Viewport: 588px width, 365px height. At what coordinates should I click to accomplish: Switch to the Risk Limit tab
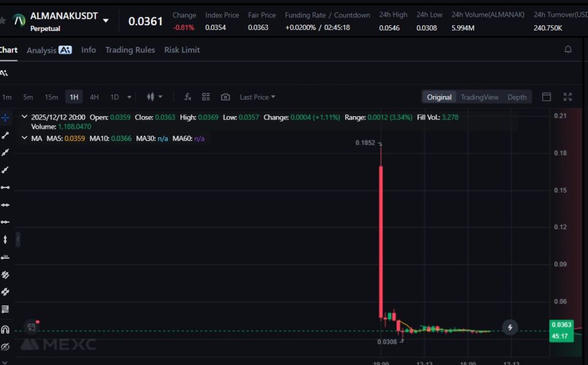182,50
